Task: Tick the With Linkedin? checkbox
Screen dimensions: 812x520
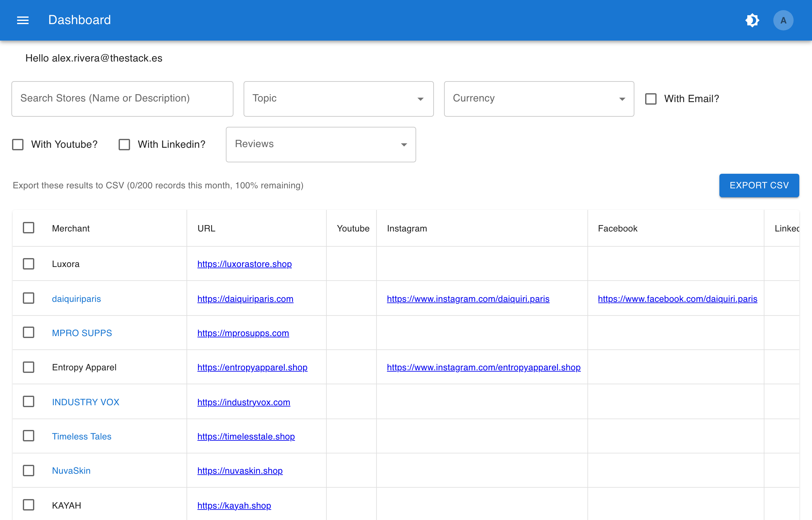Action: [x=124, y=145]
